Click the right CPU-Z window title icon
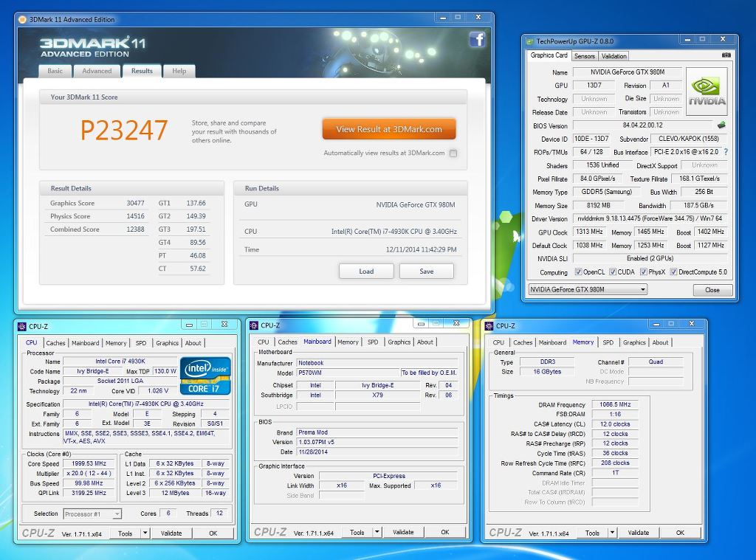 (489, 326)
